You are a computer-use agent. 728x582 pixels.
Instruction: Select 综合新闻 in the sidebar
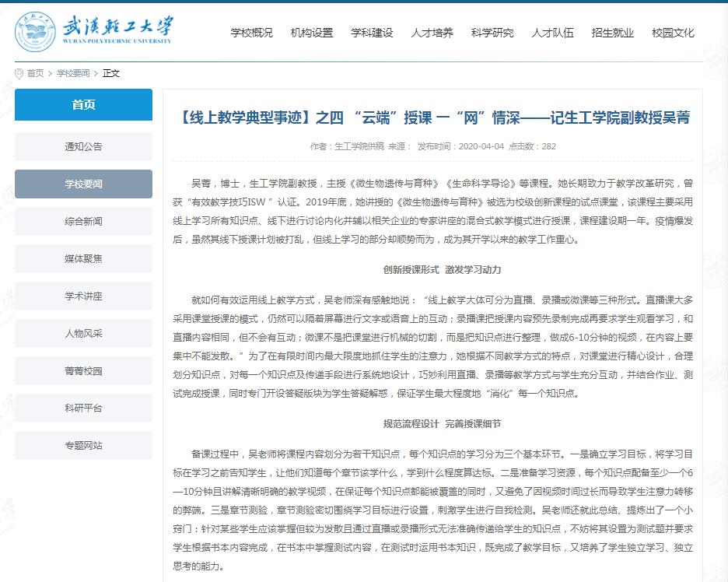point(83,221)
